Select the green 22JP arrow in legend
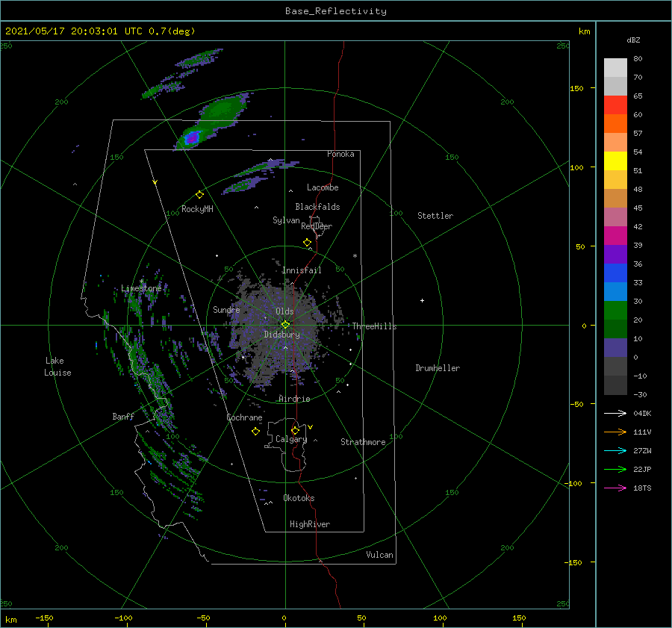 click(x=615, y=470)
